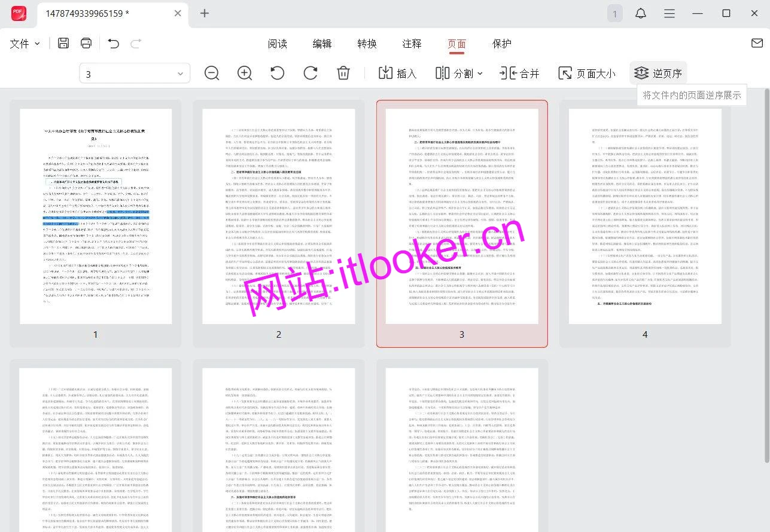The height and width of the screenshot is (532, 770).
Task: Open the 分割 split dropdown arrow
Action: tap(480, 73)
